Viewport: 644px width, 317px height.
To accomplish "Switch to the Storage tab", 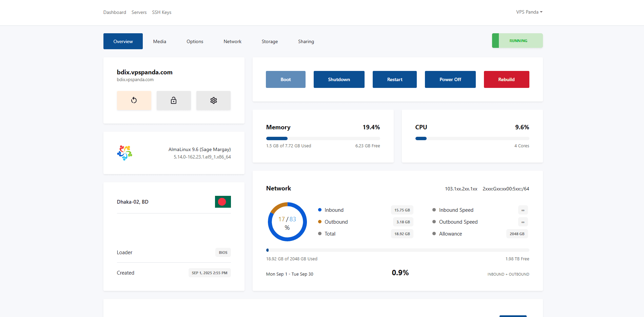I will 269,41.
